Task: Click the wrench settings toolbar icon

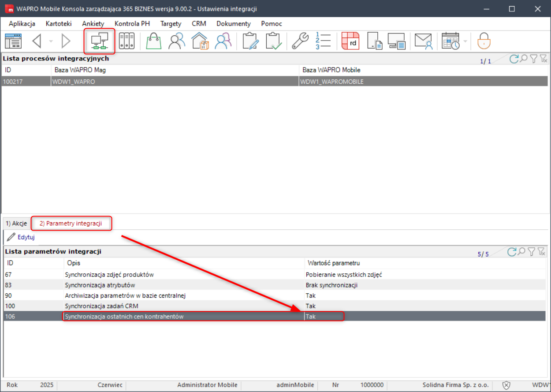Action: pos(300,41)
